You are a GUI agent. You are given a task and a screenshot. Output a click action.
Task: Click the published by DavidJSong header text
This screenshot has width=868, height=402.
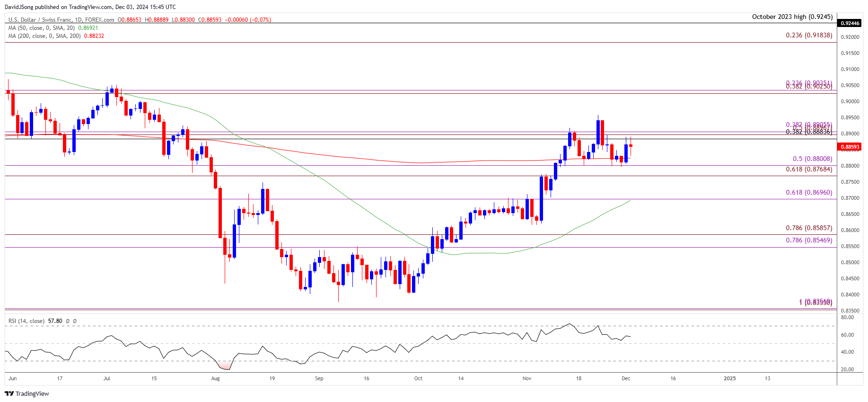click(x=90, y=7)
